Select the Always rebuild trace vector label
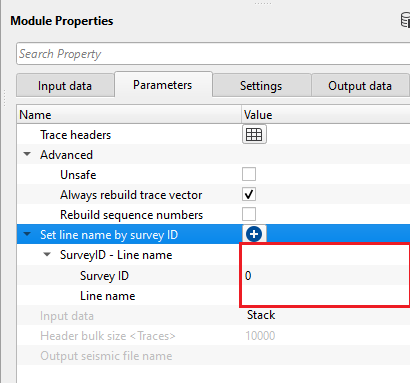 pos(131,195)
